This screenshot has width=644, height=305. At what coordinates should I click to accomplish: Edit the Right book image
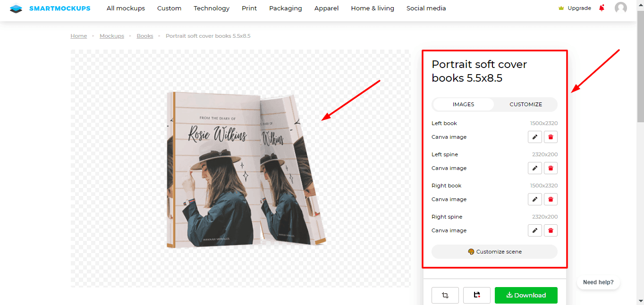coord(534,199)
